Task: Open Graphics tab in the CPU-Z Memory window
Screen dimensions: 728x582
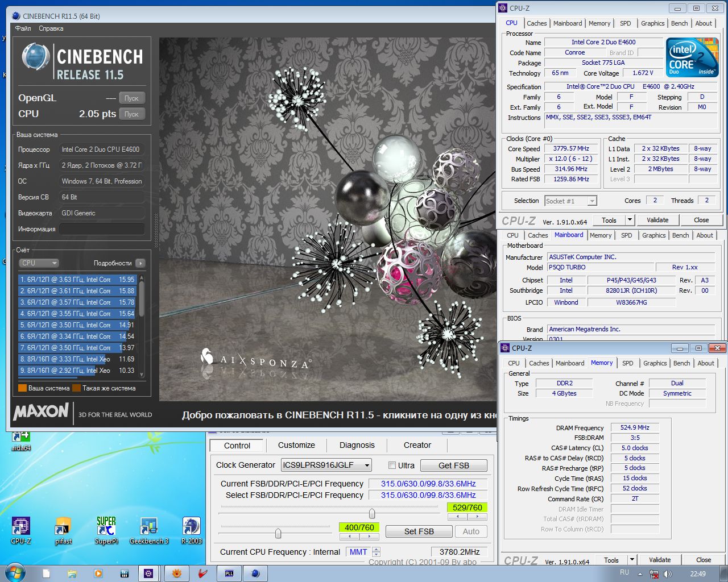Action: point(655,363)
